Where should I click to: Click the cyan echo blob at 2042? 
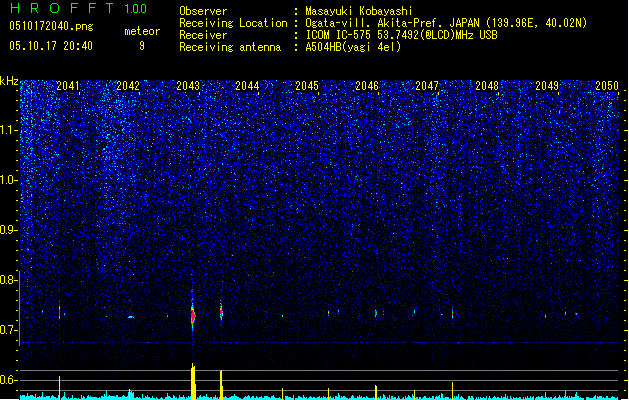point(131,317)
